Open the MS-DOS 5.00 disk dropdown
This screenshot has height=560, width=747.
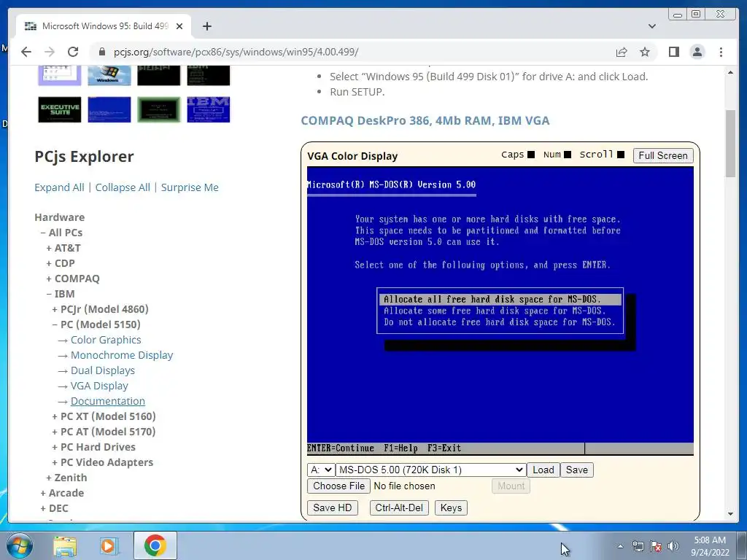tap(430, 470)
